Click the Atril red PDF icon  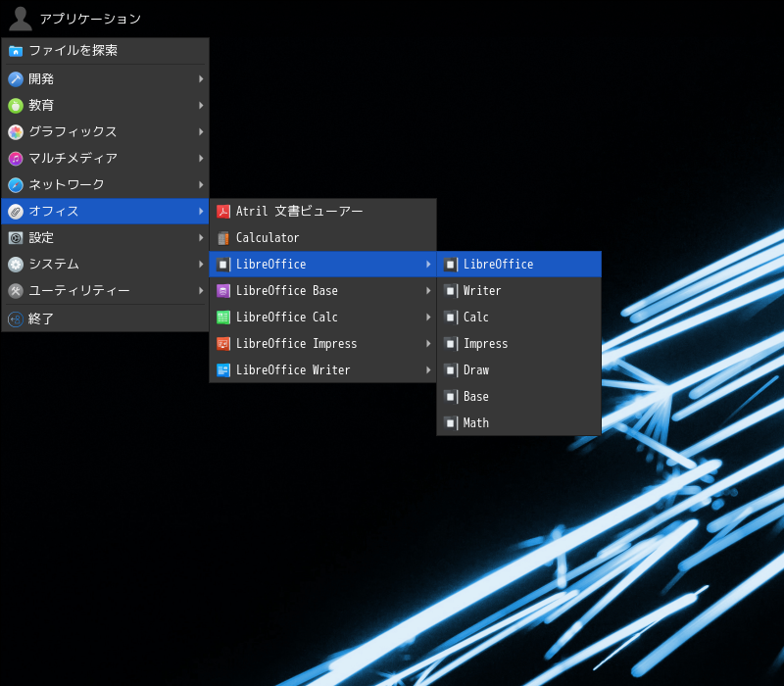223,212
